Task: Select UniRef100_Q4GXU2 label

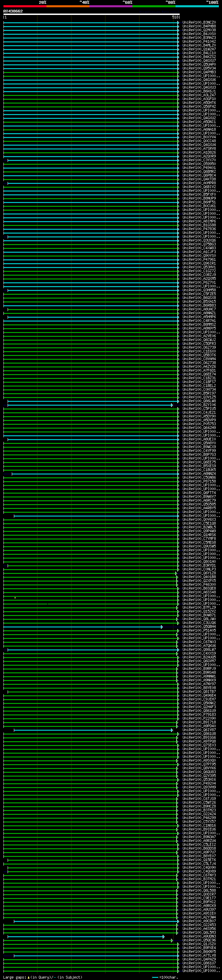Action: coord(199,118)
